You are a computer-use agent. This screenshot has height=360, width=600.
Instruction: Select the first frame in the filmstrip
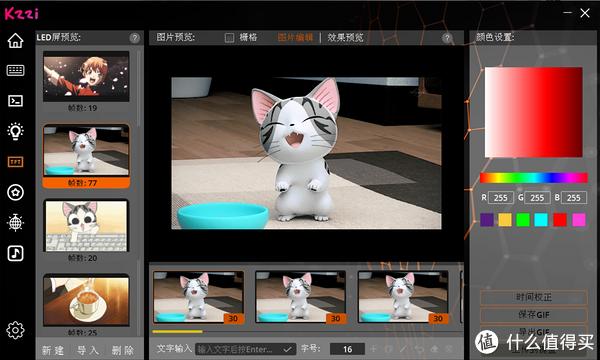click(x=198, y=297)
